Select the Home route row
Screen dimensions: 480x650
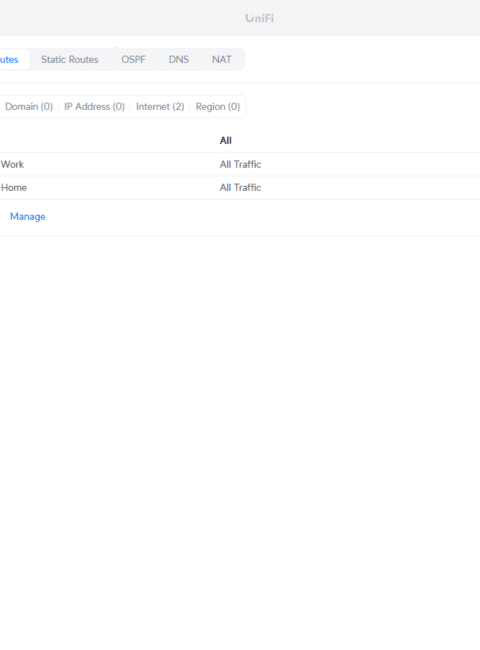pyautogui.click(x=240, y=187)
